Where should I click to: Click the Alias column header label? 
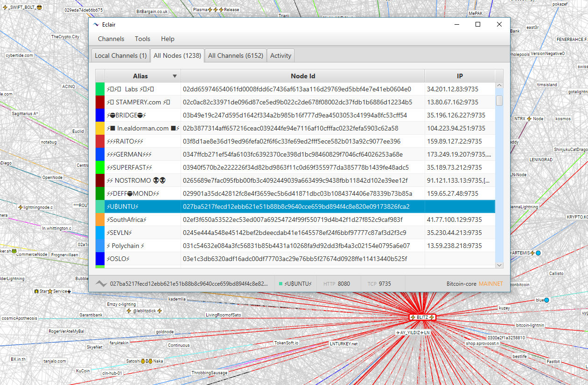pyautogui.click(x=140, y=76)
